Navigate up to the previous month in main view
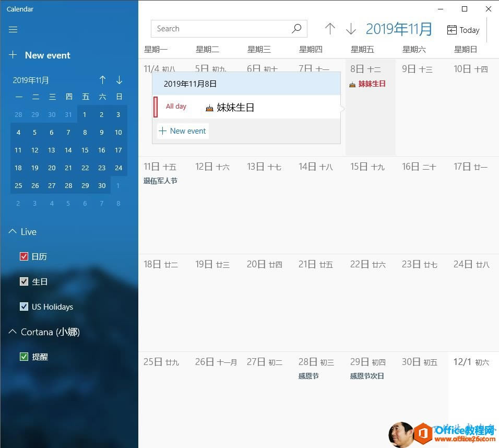The height and width of the screenshot is (448, 499). tap(330, 29)
